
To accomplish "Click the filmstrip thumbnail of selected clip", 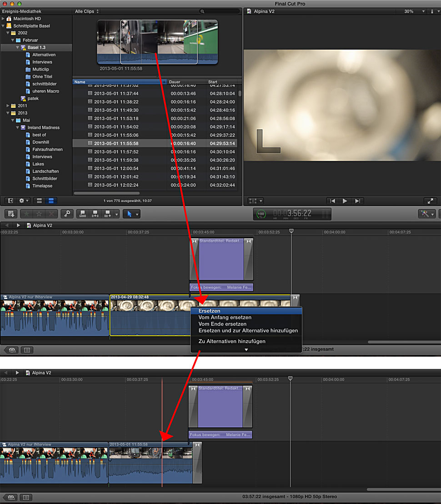I will [x=157, y=41].
